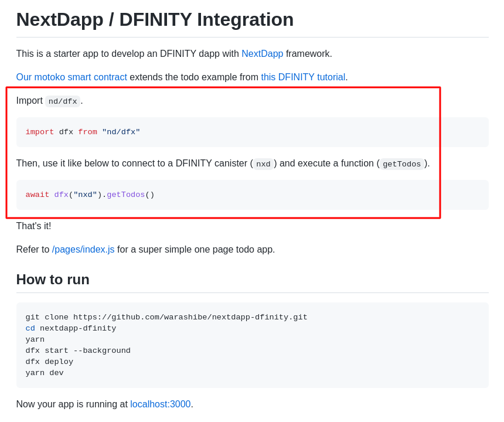Viewport: 504px width, 422px height.
Task: Click the 'dfx deploy' line
Action: [x=49, y=362]
